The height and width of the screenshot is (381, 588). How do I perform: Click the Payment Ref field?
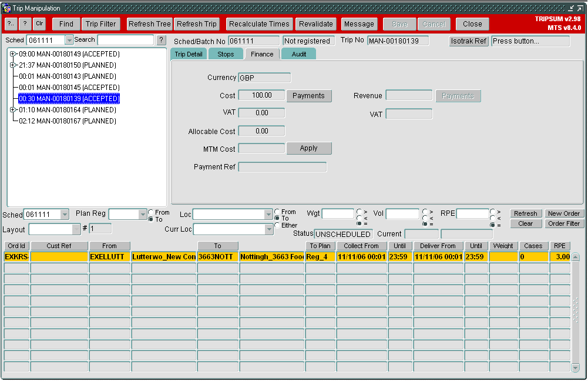[283, 167]
